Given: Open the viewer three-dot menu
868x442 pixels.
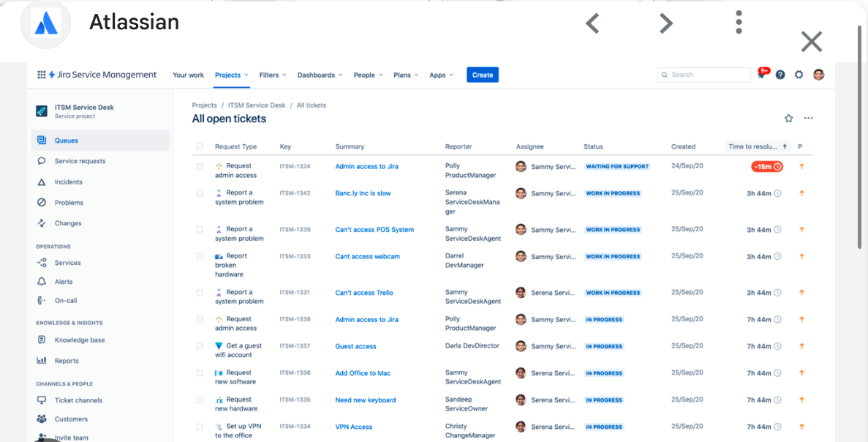Looking at the screenshot, I should coord(739,22).
